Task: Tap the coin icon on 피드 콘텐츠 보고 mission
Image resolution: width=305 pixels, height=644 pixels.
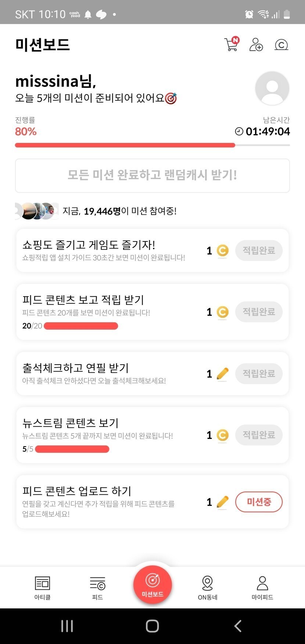Action: 222,312
